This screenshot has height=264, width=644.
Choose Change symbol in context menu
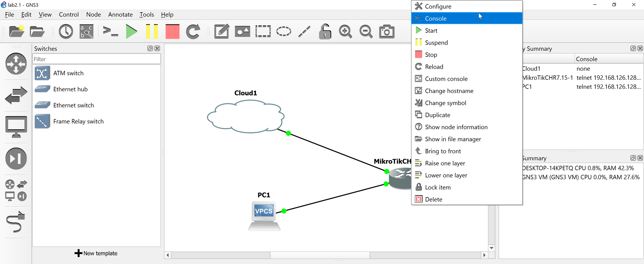click(467, 103)
